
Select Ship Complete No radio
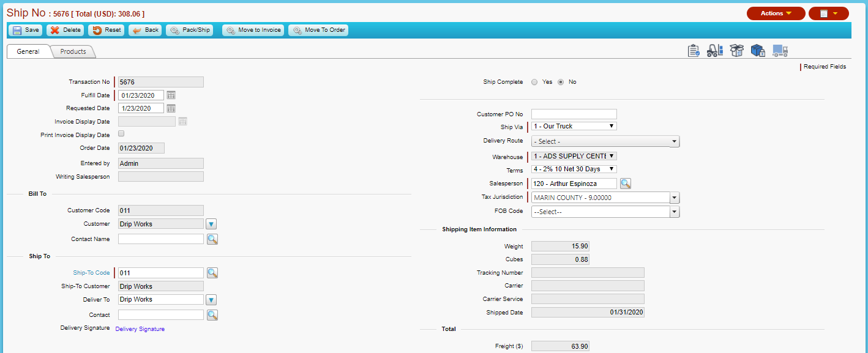point(561,82)
